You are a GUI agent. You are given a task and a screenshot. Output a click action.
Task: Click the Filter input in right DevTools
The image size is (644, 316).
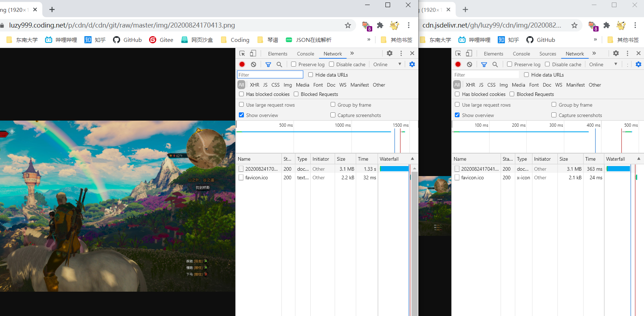coord(486,74)
